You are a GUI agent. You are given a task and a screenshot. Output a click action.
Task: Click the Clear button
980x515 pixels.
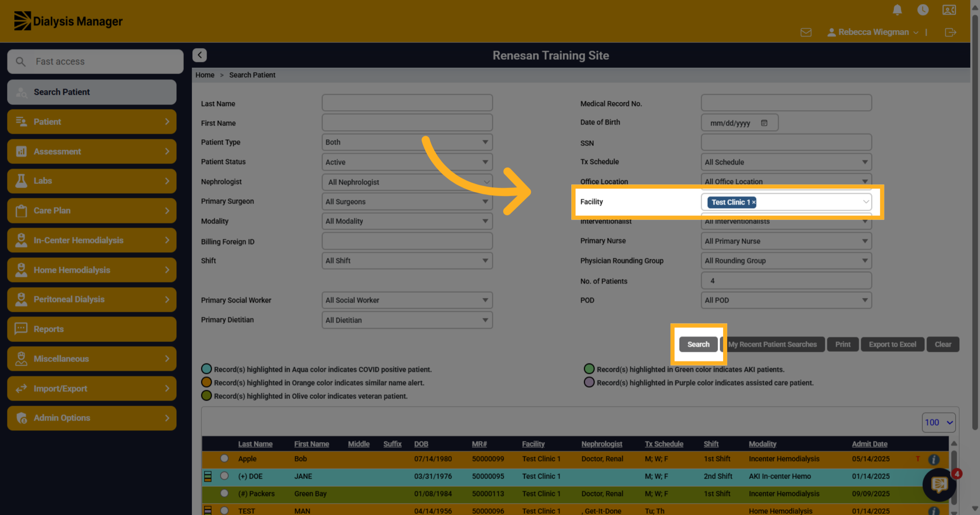pos(943,344)
